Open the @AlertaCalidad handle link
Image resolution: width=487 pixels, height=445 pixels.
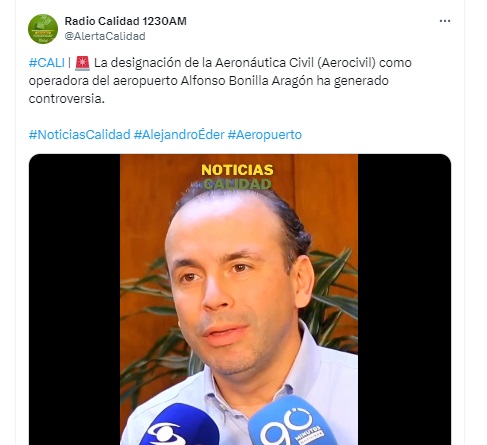105,36
